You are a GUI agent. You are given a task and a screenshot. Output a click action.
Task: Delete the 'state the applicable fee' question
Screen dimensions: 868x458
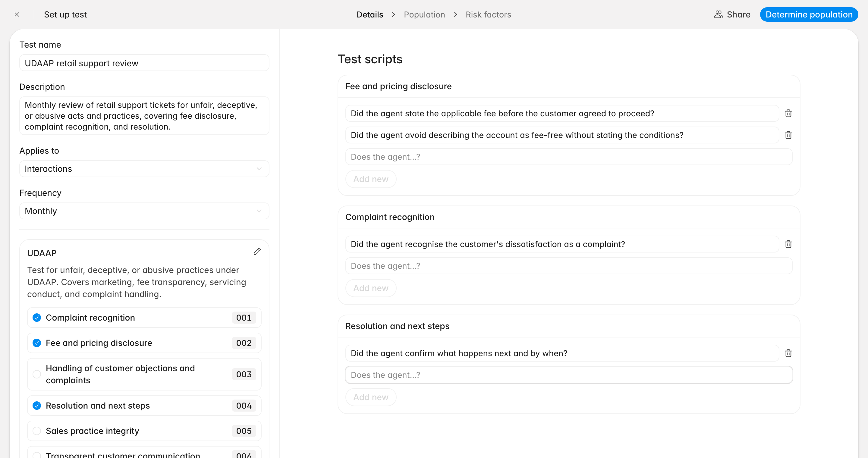[788, 114]
